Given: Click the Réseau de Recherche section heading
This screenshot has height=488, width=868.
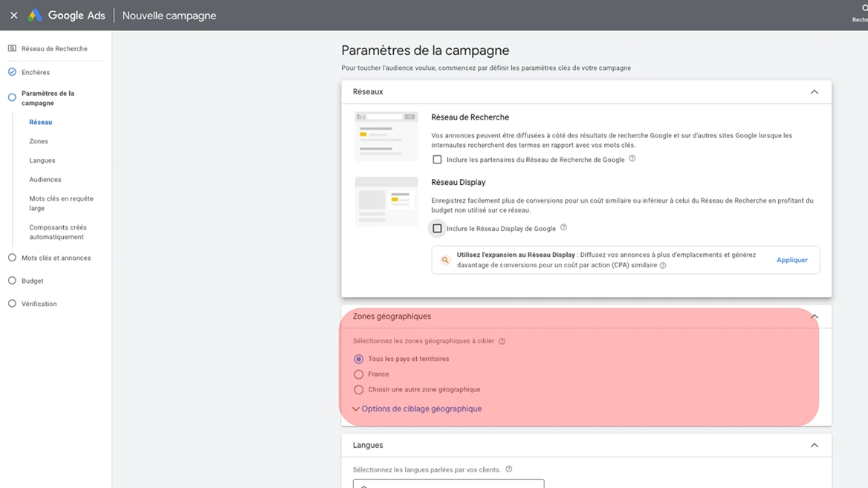Looking at the screenshot, I should 470,117.
